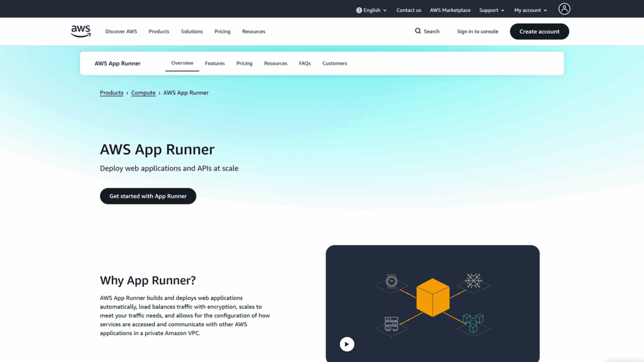This screenshot has width=644, height=362.
Task: Click the search magnifier icon
Action: point(418,31)
